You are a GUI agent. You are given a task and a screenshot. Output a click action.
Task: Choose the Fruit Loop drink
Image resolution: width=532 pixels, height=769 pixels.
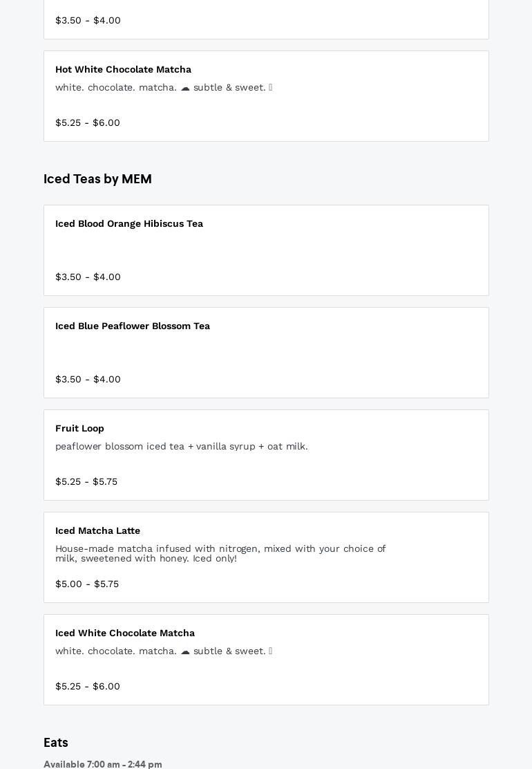(80, 429)
